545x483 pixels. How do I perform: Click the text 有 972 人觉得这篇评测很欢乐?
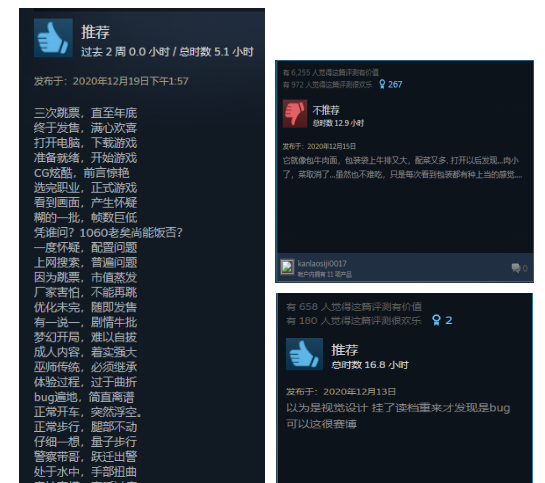click(x=327, y=84)
